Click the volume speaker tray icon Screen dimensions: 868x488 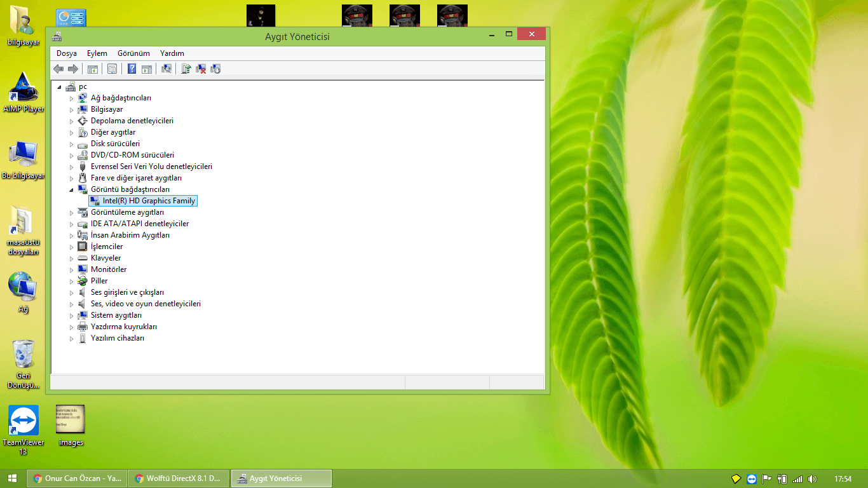(x=813, y=478)
